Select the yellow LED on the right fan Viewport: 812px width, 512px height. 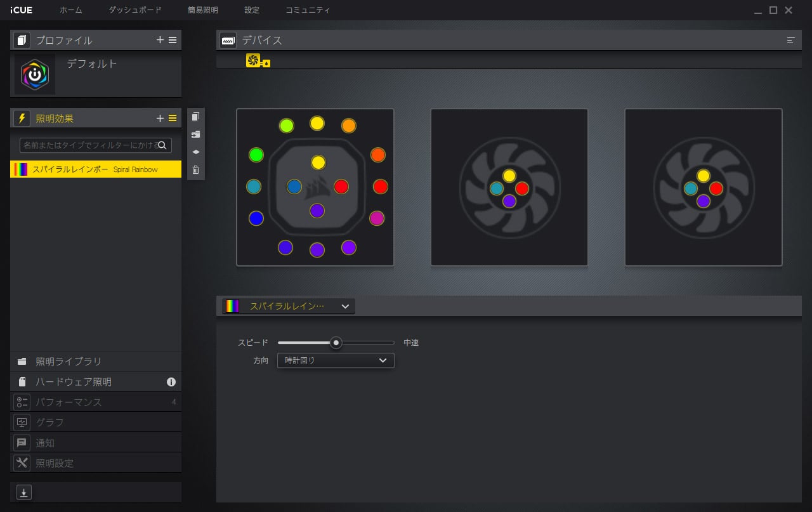[704, 176]
